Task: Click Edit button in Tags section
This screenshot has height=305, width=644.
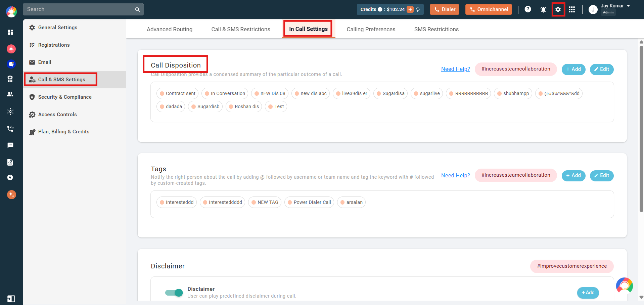Action: tap(602, 175)
